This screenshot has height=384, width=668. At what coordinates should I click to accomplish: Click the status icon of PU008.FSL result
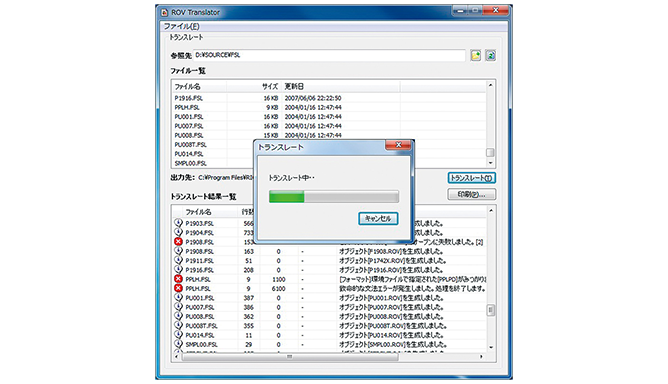tap(178, 316)
